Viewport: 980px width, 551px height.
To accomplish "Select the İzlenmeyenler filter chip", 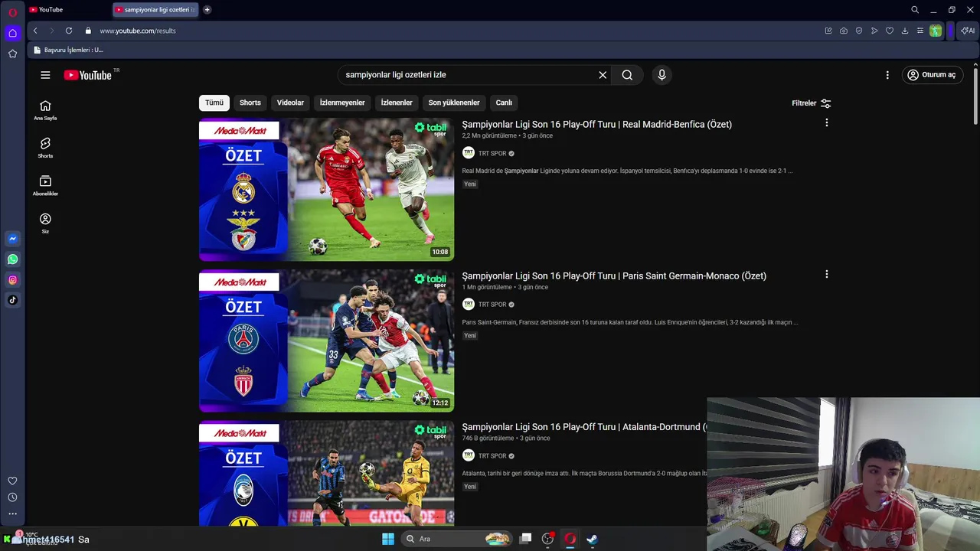I will pos(342,103).
